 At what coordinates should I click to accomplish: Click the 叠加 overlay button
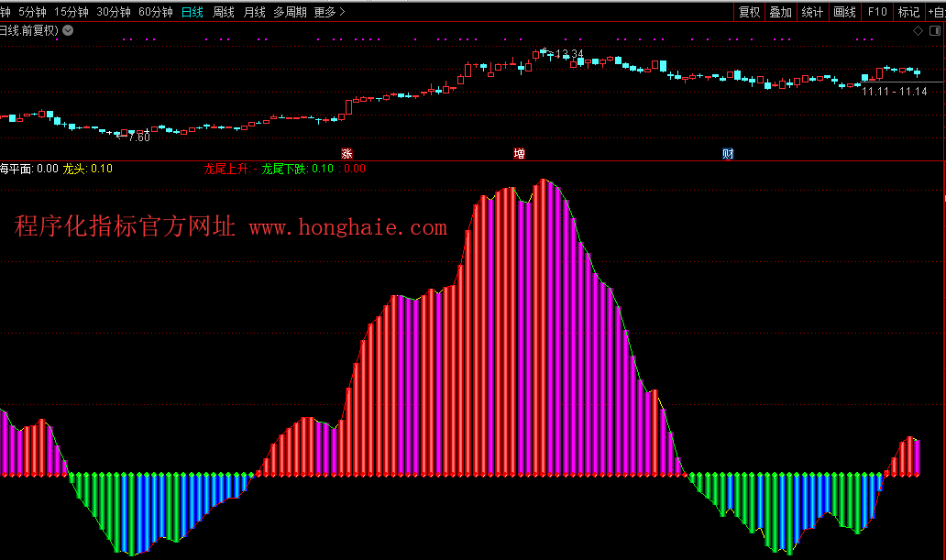click(781, 12)
